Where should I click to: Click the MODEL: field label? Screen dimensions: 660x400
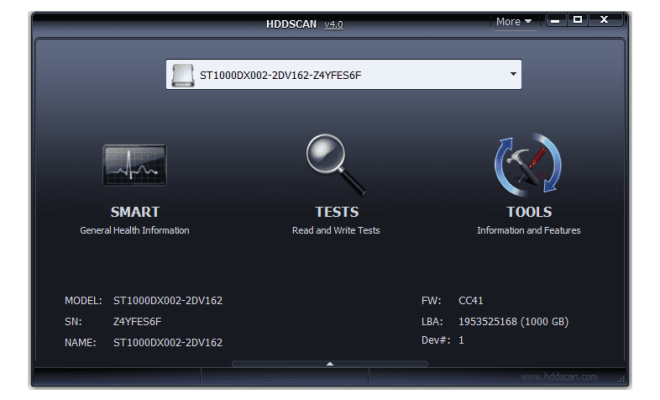[83, 301]
